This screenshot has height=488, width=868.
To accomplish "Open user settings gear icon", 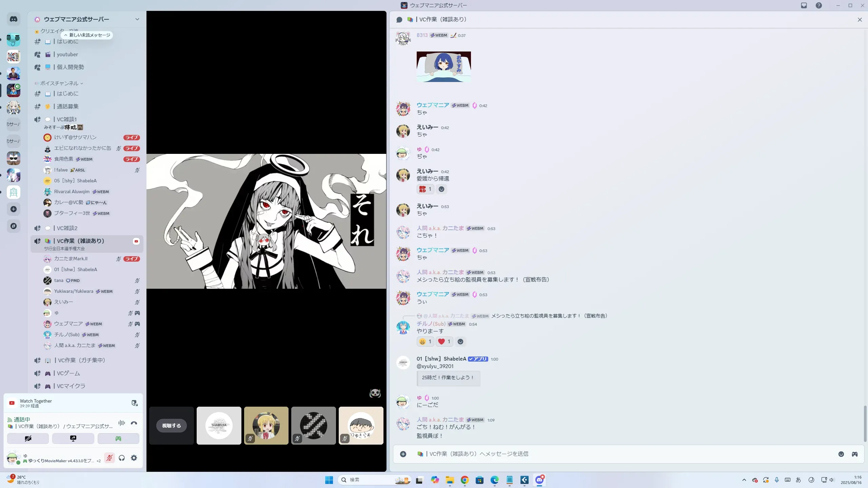I will pos(134,458).
